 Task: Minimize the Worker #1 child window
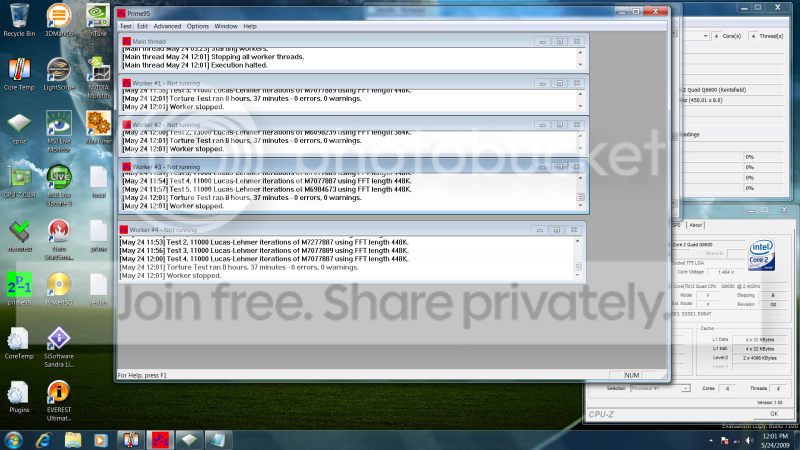[542, 83]
